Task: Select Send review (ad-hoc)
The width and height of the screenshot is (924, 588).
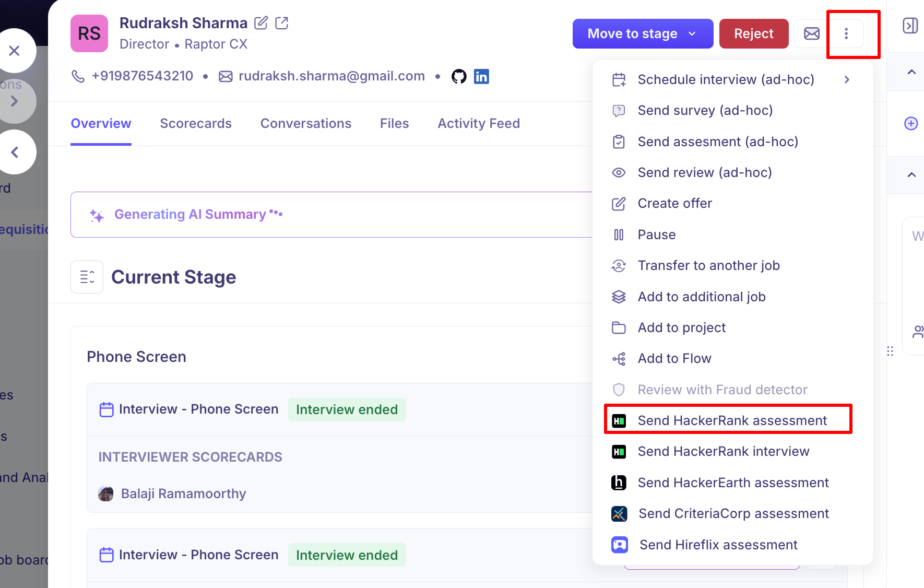Action: tap(732, 172)
